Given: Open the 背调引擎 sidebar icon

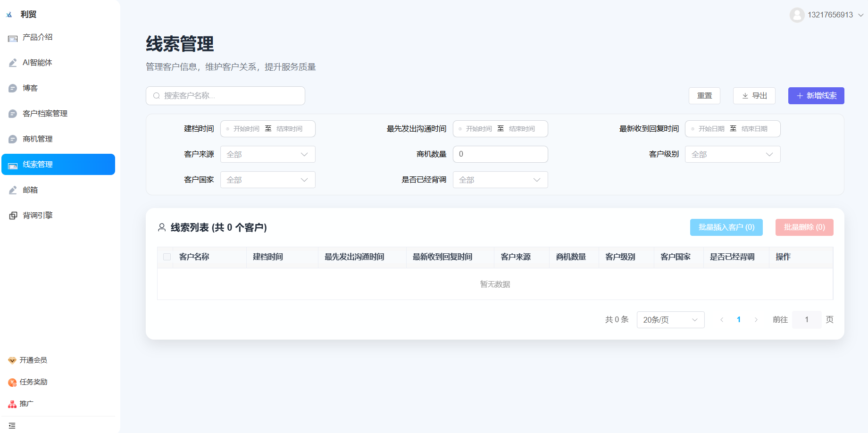Looking at the screenshot, I should click(x=12, y=215).
